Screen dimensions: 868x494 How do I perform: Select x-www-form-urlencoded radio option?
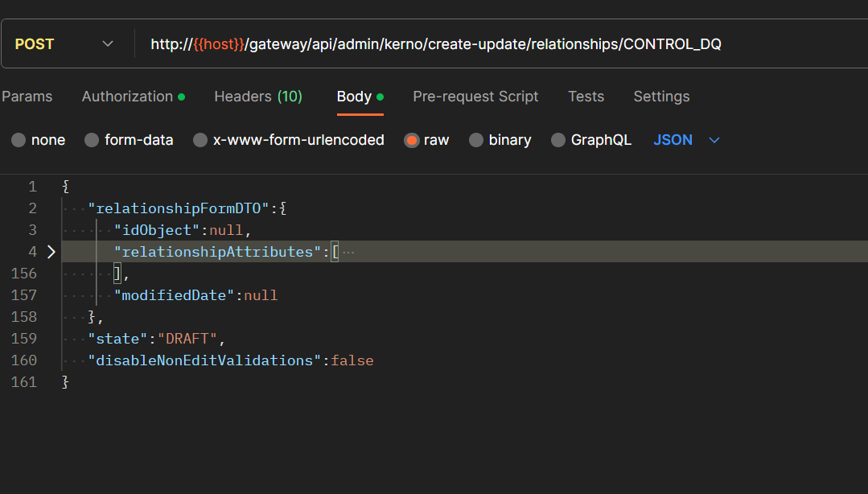coord(200,140)
